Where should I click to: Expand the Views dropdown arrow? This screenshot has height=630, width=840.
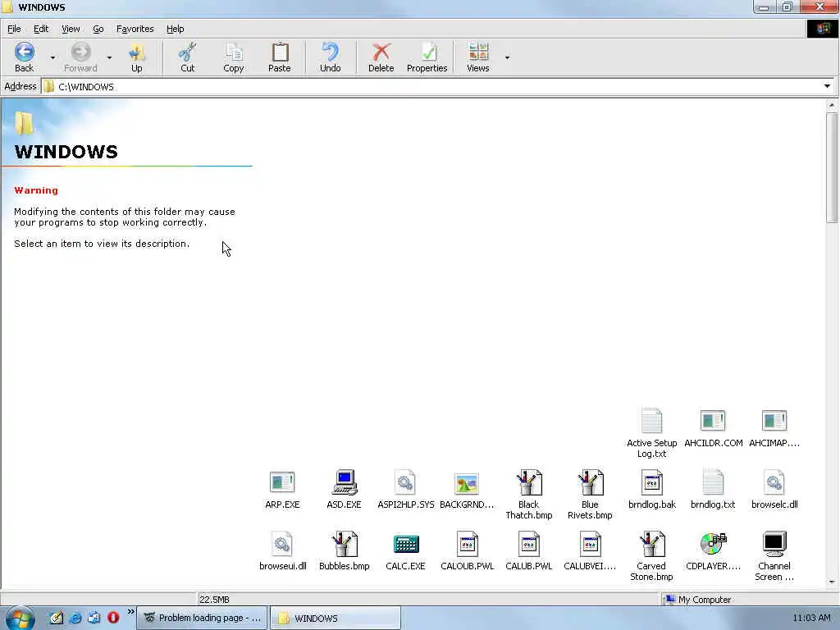[507, 57]
